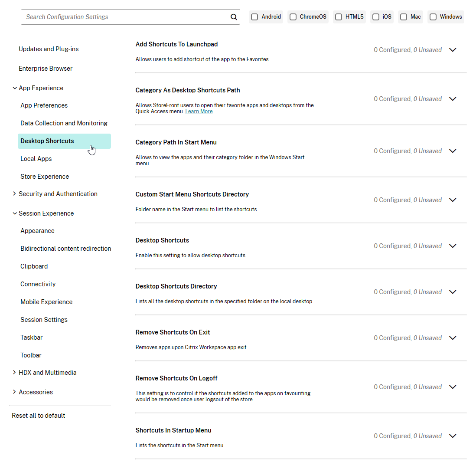The width and height of the screenshot is (476, 462).
Task: Open Connectivity settings category
Action: (x=38, y=284)
